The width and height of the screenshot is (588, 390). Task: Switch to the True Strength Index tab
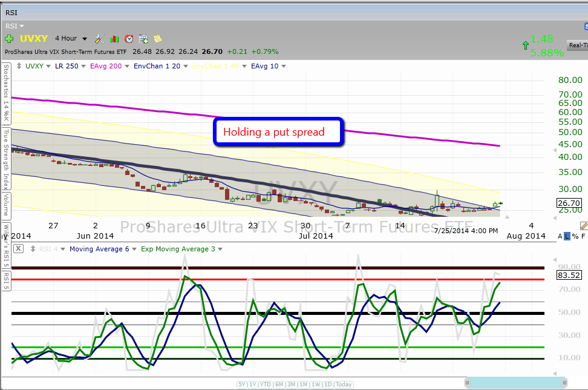[5, 157]
